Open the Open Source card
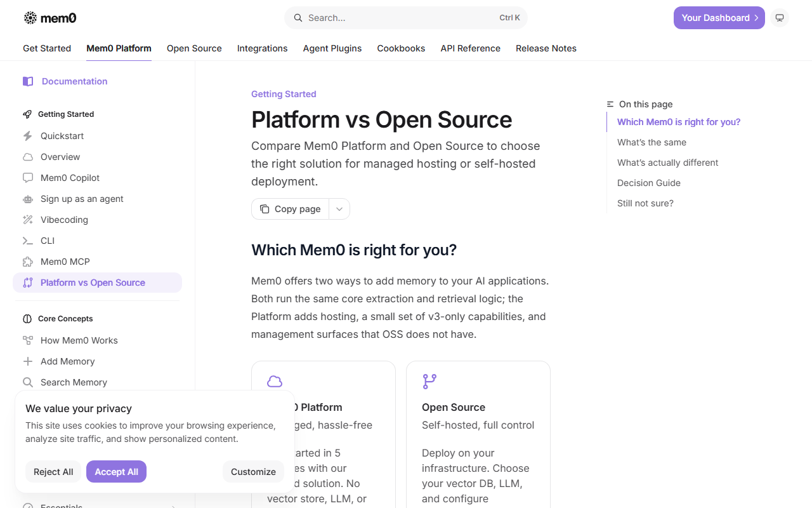The height and width of the screenshot is (508, 812). pyautogui.click(x=478, y=434)
